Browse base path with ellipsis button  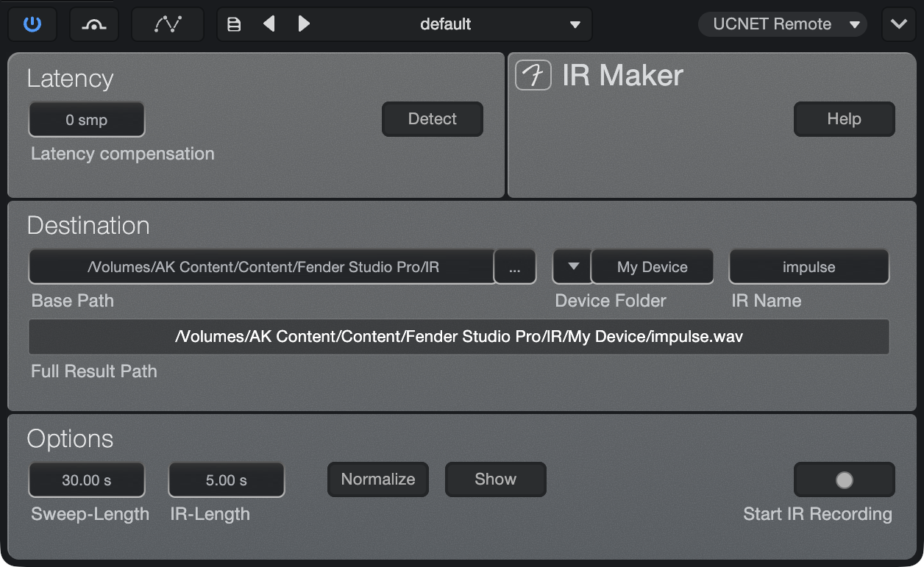point(515,267)
